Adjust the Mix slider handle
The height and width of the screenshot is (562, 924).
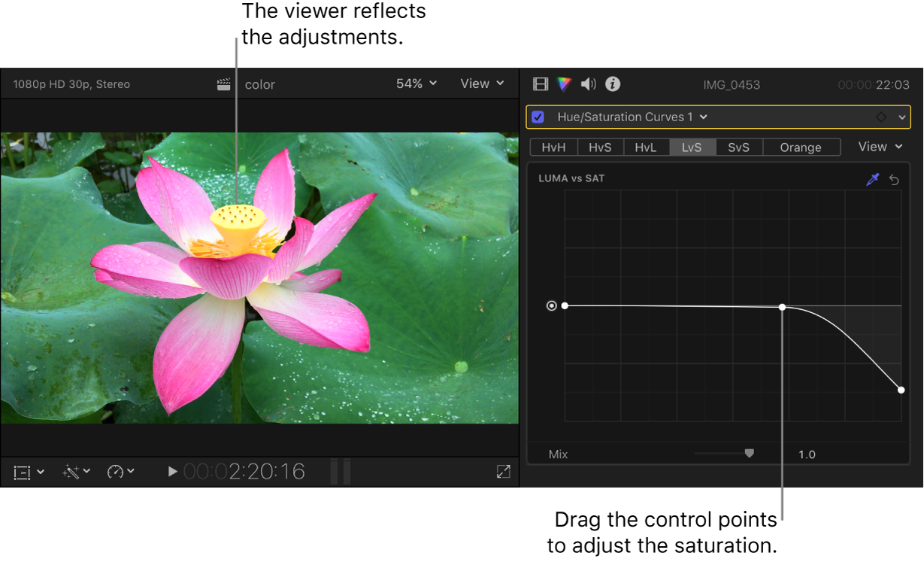click(x=750, y=453)
